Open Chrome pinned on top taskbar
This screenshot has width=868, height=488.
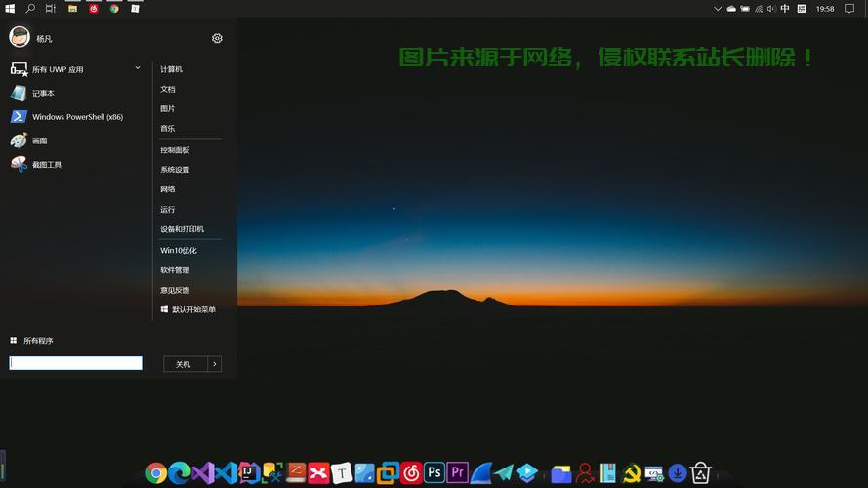114,9
